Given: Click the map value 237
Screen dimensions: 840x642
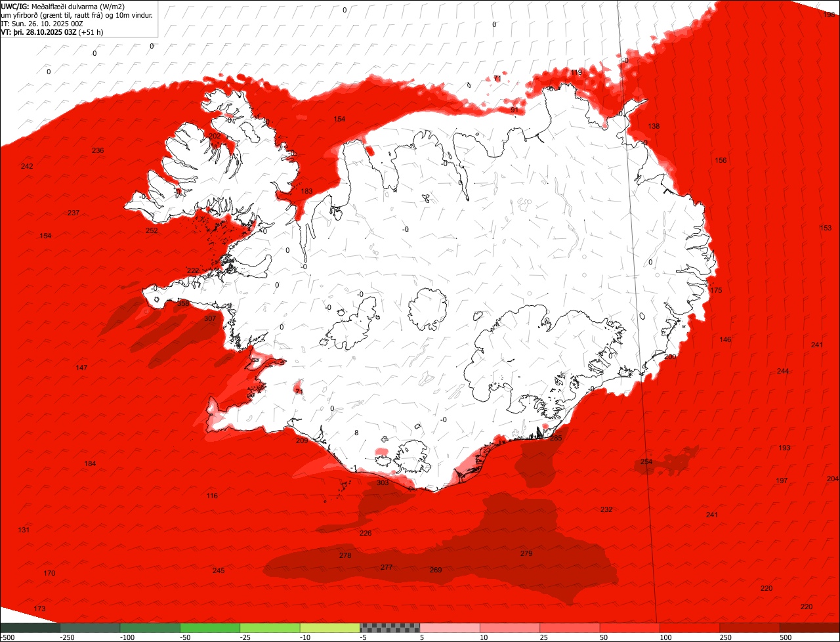Looking at the screenshot, I should pos(73,213).
